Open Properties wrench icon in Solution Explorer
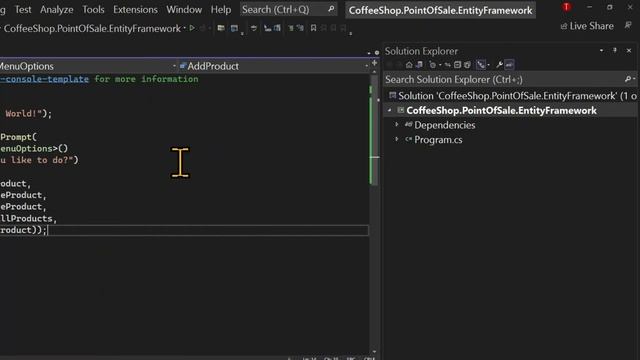 (x=499, y=64)
